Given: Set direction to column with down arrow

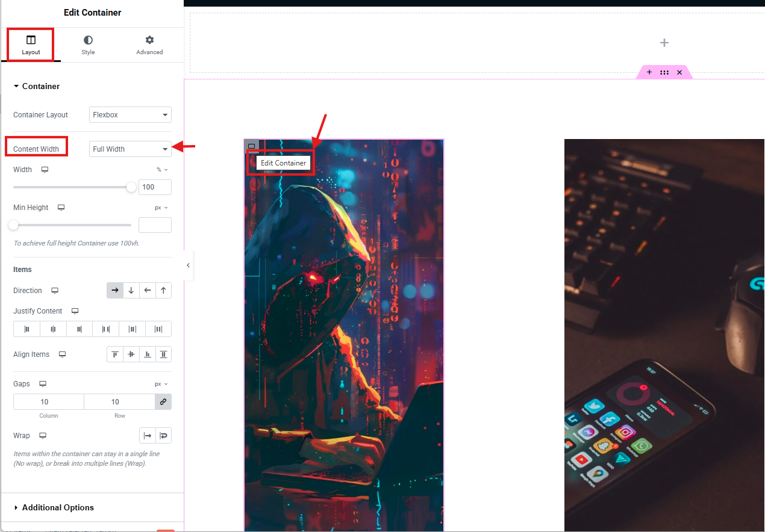Looking at the screenshot, I should pyautogui.click(x=131, y=290).
